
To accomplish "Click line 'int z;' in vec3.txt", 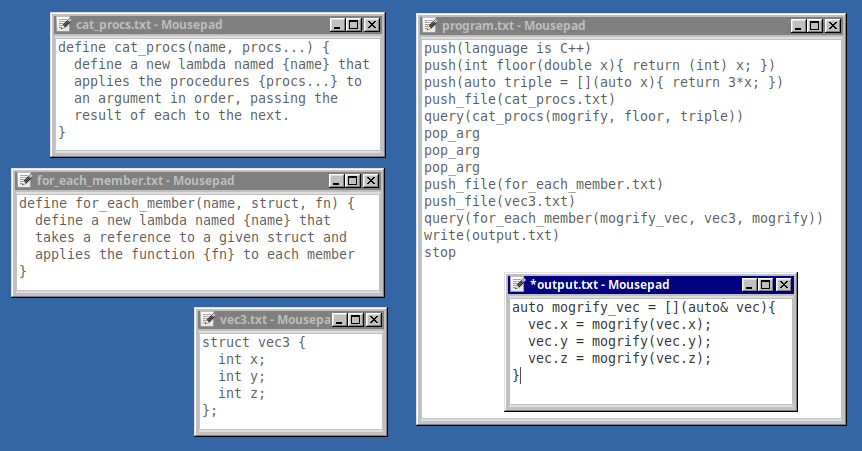I will pos(241,393).
